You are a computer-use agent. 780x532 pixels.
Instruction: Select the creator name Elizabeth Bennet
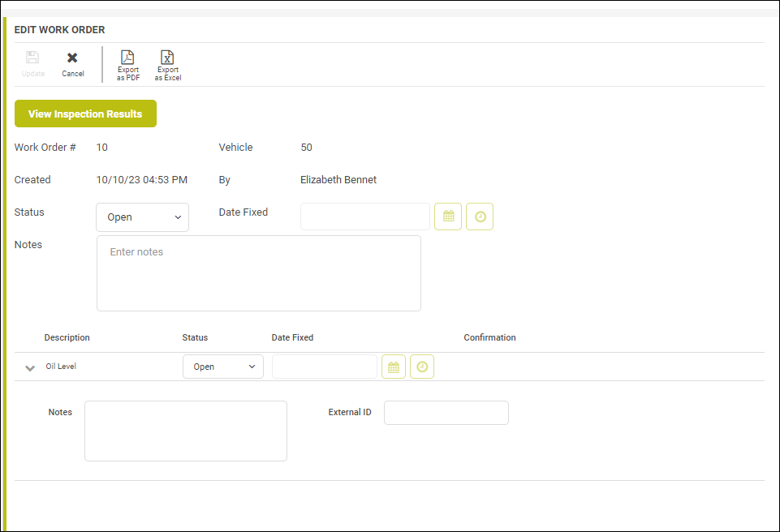338,180
